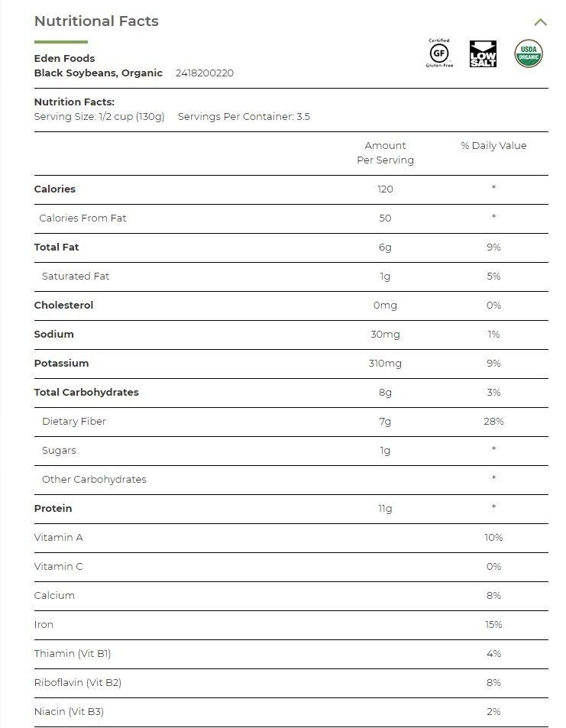
Task: Click the Total Fat row label
Action: (57, 248)
